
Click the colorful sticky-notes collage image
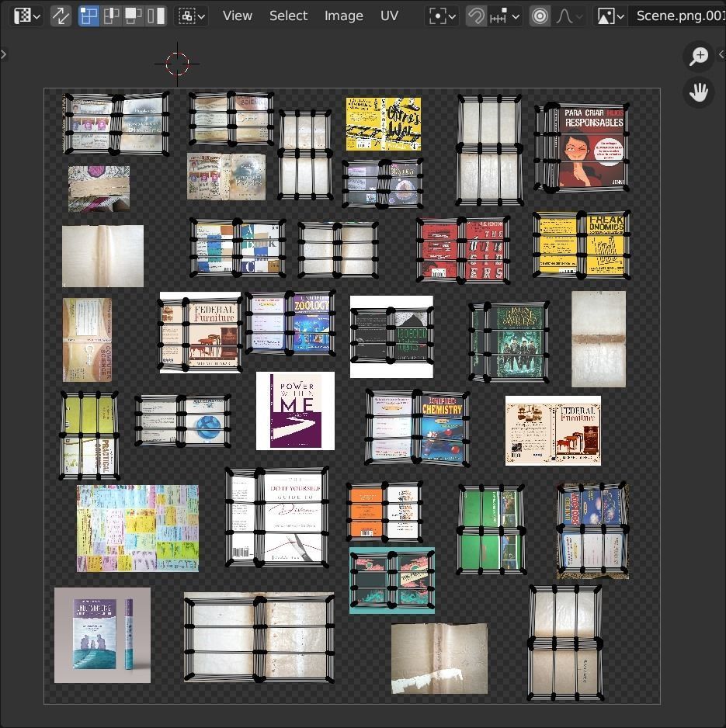click(x=137, y=529)
